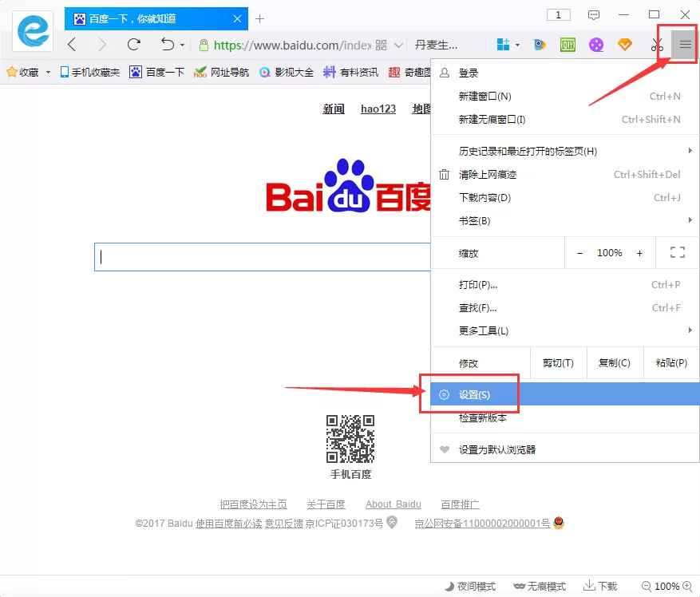
Task: Open the orange diamond VIP icon
Action: (624, 45)
